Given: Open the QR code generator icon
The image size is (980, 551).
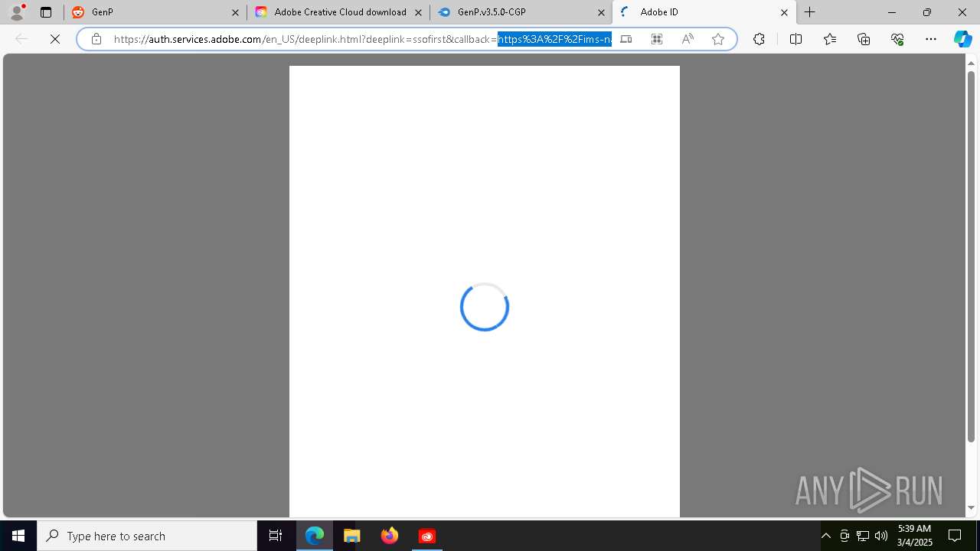Looking at the screenshot, I should coord(657,39).
